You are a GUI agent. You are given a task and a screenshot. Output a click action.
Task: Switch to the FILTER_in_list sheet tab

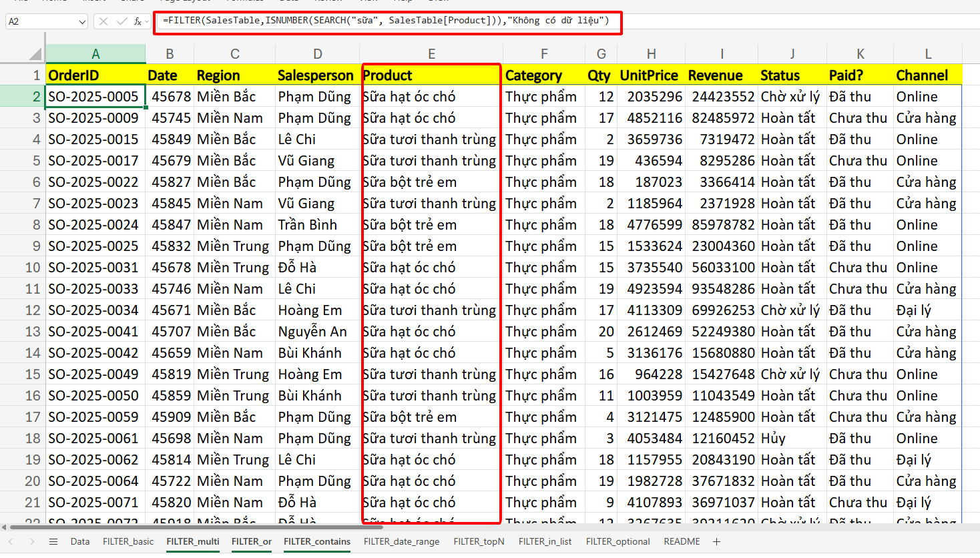[545, 541]
